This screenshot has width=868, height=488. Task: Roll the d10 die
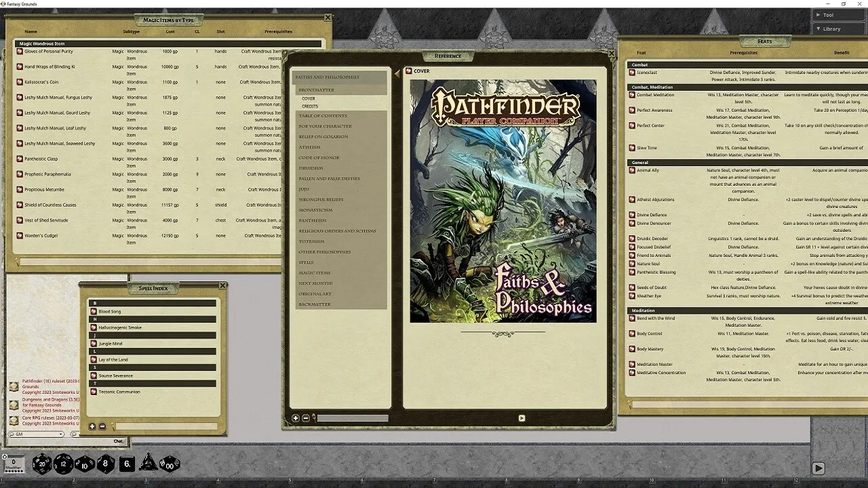coord(85,464)
